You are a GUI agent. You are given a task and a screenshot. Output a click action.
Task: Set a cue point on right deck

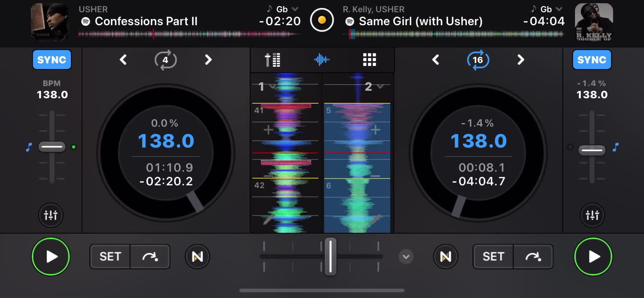[493, 257]
